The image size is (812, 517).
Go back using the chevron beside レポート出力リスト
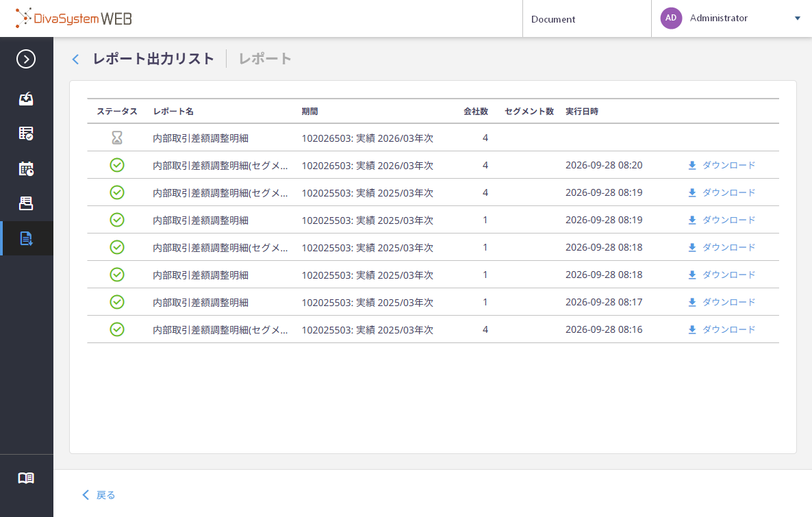(75, 59)
